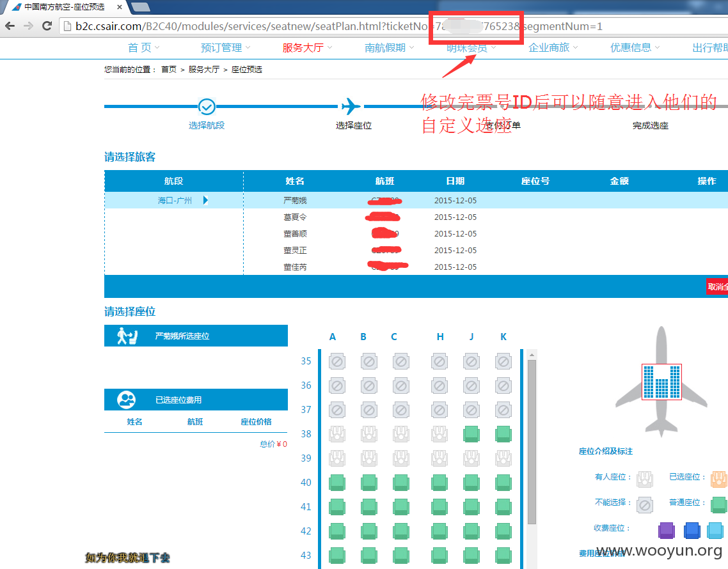Open the 首页 navigation menu
This screenshot has height=569, width=728.
click(143, 47)
